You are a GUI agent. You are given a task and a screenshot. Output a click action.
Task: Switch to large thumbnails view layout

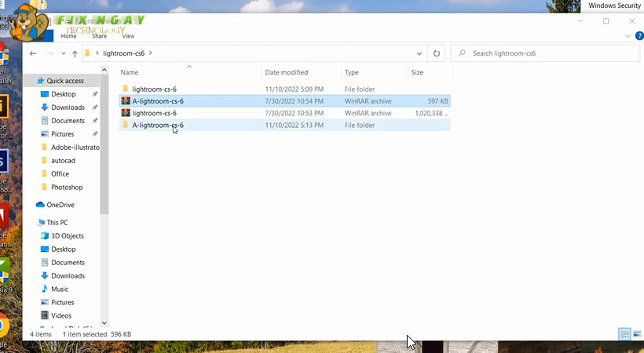(x=635, y=333)
